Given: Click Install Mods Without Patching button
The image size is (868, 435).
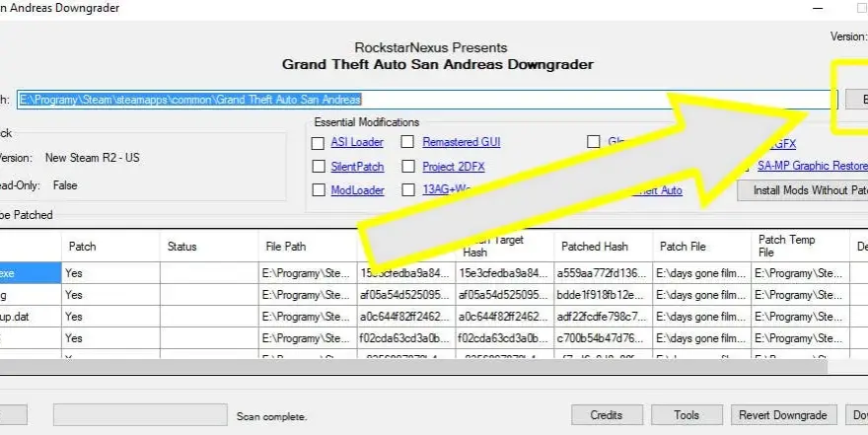Looking at the screenshot, I should click(803, 190).
